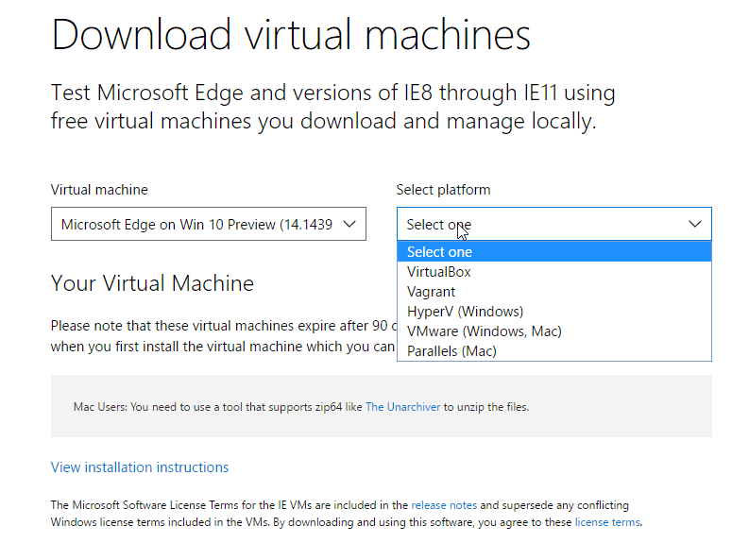Select Vagrant from the platform list

pyautogui.click(x=554, y=292)
